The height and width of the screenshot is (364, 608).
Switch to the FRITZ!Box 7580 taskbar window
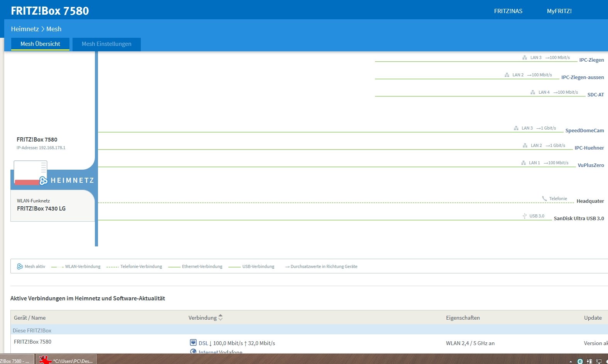[x=17, y=359]
